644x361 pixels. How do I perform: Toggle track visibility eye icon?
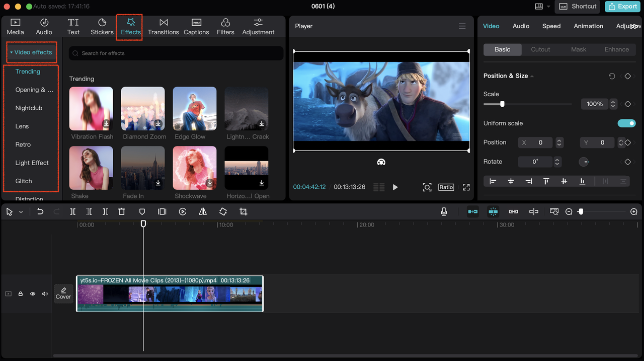33,294
